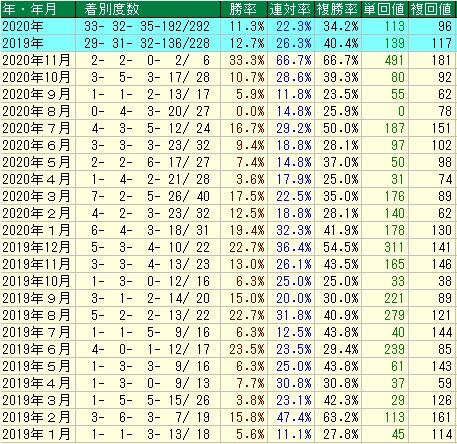
Task: Click the 47.4% 連対率 for 2019年2月
Action: (294, 417)
